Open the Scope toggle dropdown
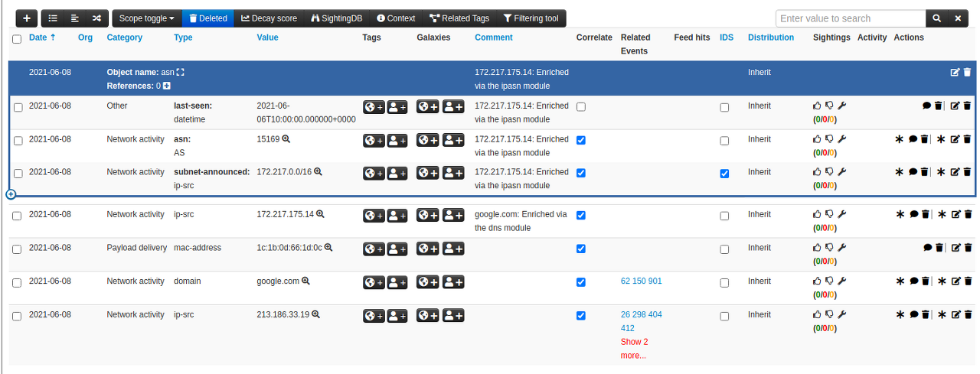This screenshot has width=980, height=374. (x=146, y=18)
